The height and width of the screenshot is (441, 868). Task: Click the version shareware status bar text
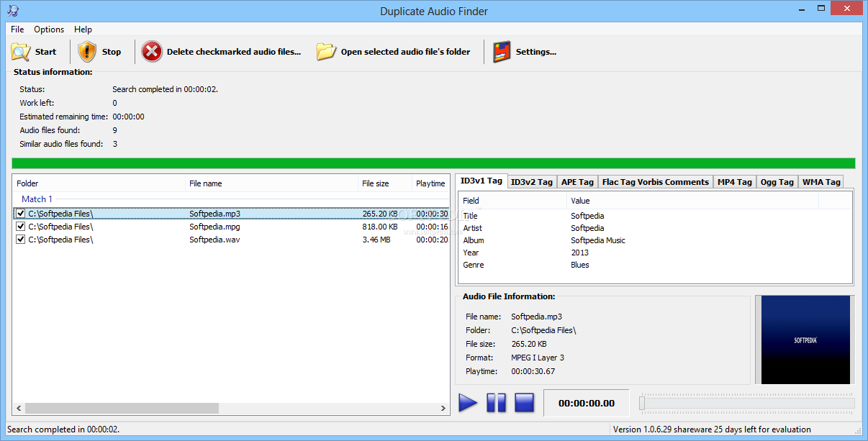[x=712, y=429]
